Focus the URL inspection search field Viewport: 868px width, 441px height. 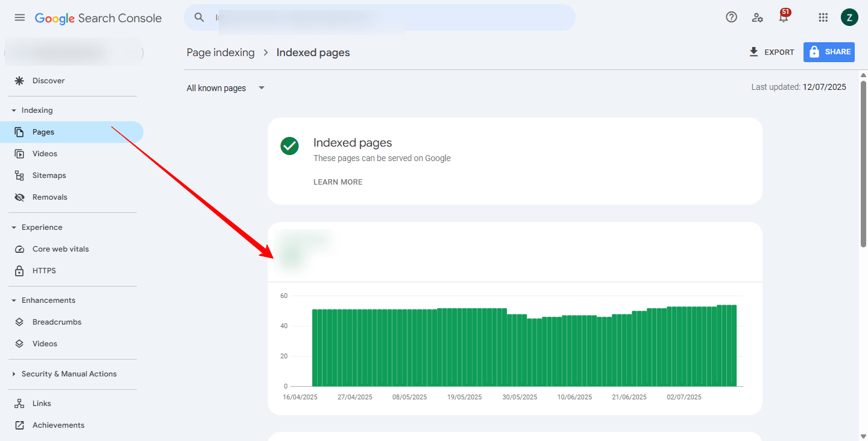coord(380,17)
